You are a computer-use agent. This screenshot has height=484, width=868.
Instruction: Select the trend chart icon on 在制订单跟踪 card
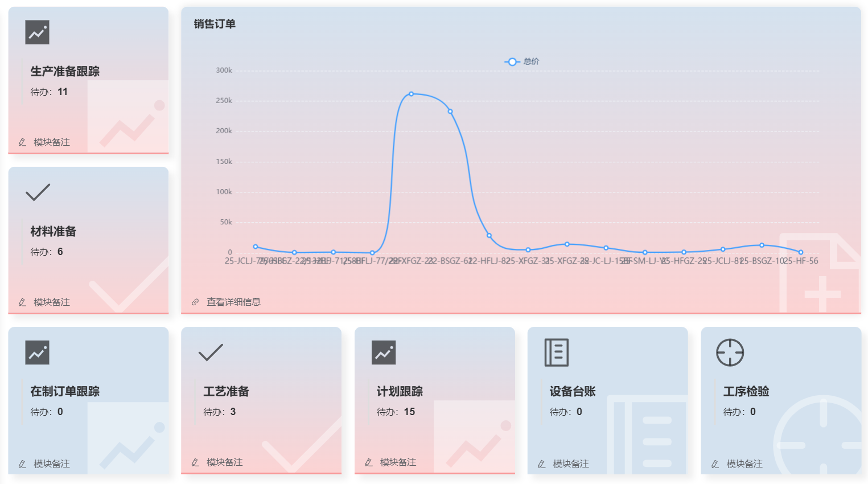[37, 352]
